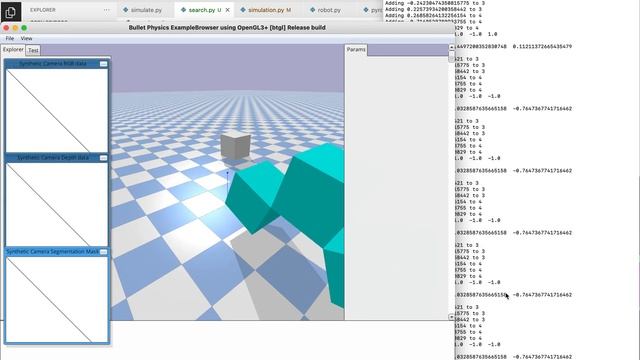640x360 pixels.
Task: Click the Bullet Physics ExampleBrowser window title
Action: 227,28
